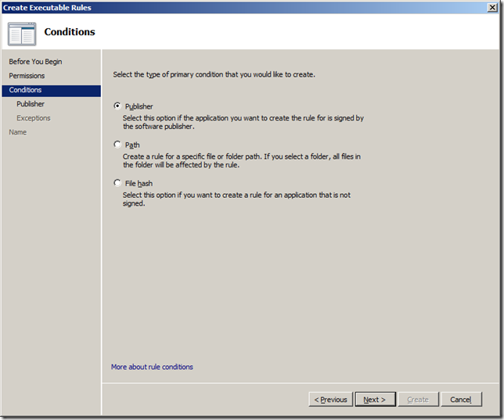This screenshot has height=420, width=504.
Task: Click the Name step in sidebar
Action: 17,132
